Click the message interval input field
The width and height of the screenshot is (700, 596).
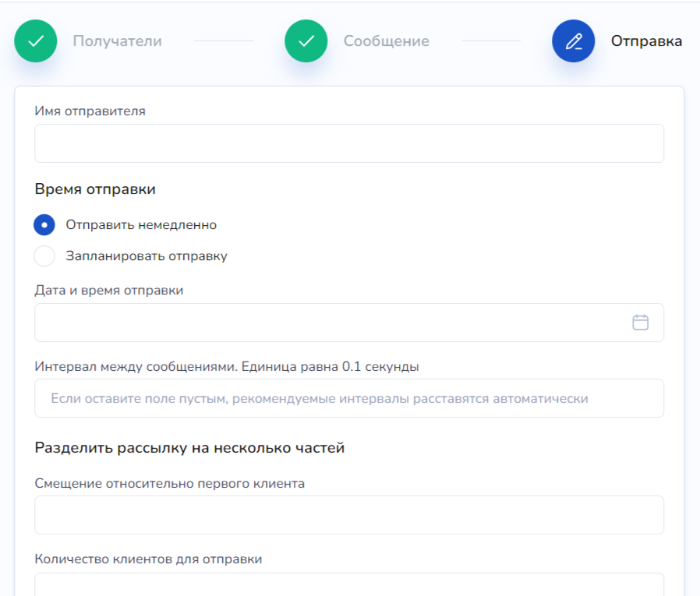(349, 398)
